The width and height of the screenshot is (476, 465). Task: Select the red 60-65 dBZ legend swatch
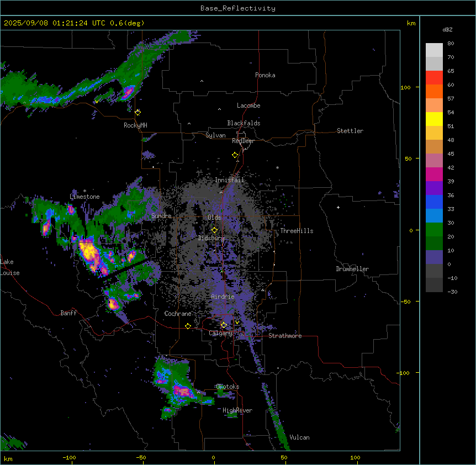[434, 77]
